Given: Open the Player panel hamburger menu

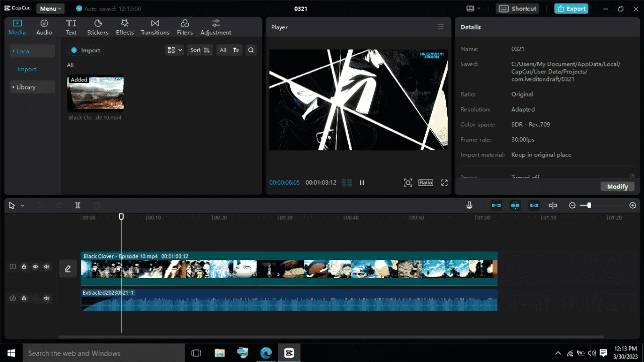Looking at the screenshot, I should (441, 27).
